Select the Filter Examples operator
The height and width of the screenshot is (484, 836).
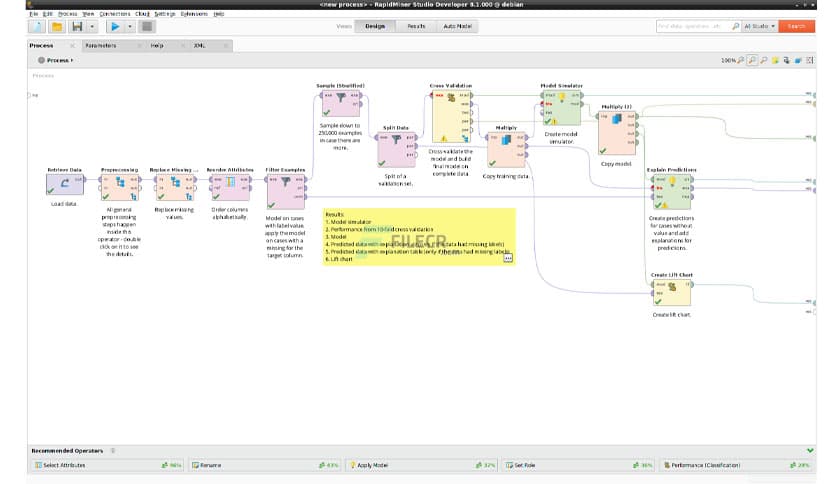285,191
